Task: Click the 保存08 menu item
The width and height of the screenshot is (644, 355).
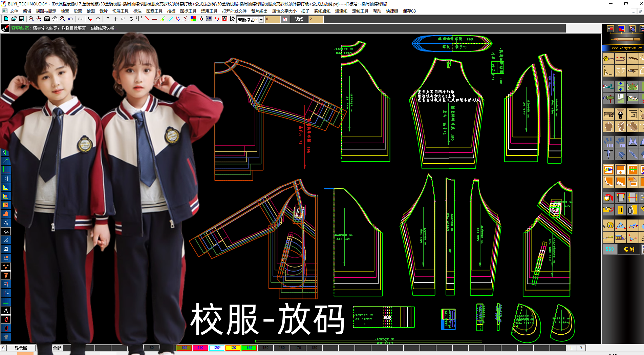Action: (409, 11)
